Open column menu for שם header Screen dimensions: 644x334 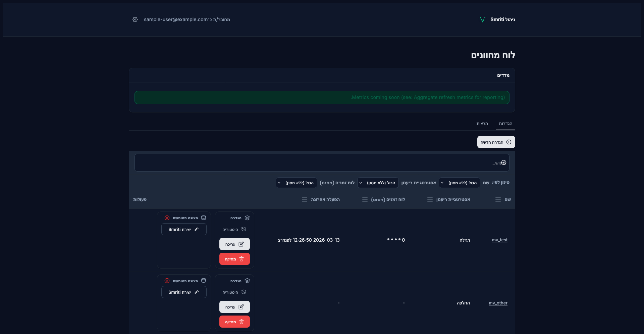tap(498, 200)
